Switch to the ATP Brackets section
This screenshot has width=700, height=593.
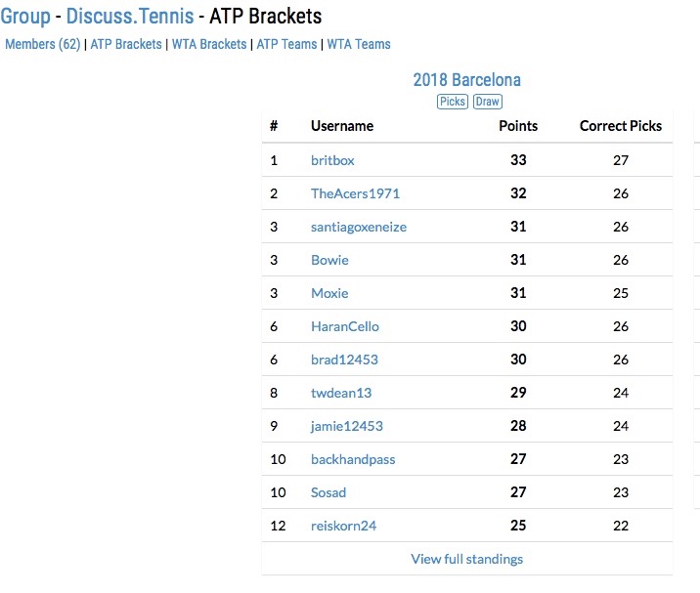(126, 44)
